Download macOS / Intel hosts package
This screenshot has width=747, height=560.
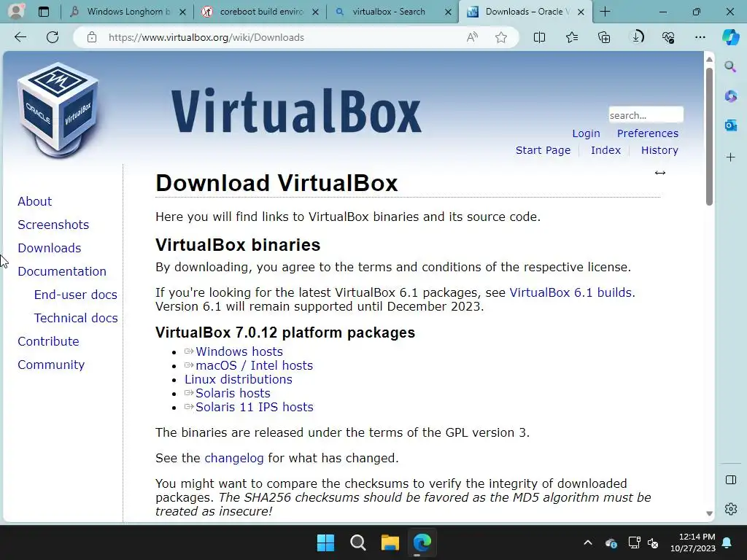pos(254,365)
